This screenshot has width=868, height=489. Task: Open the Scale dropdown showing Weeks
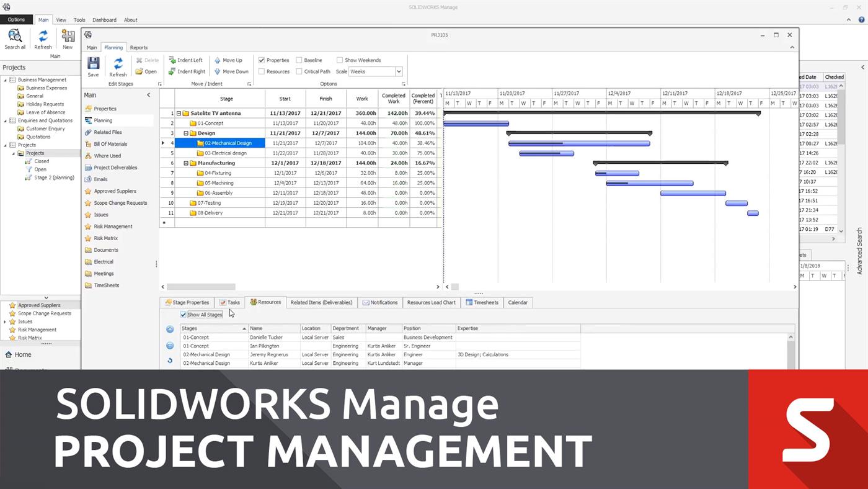pos(397,71)
